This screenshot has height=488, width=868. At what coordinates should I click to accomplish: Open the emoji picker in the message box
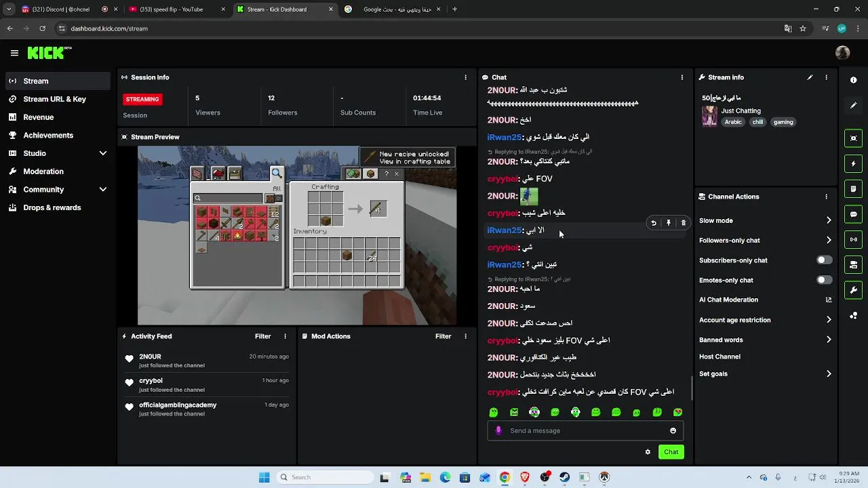click(673, 430)
